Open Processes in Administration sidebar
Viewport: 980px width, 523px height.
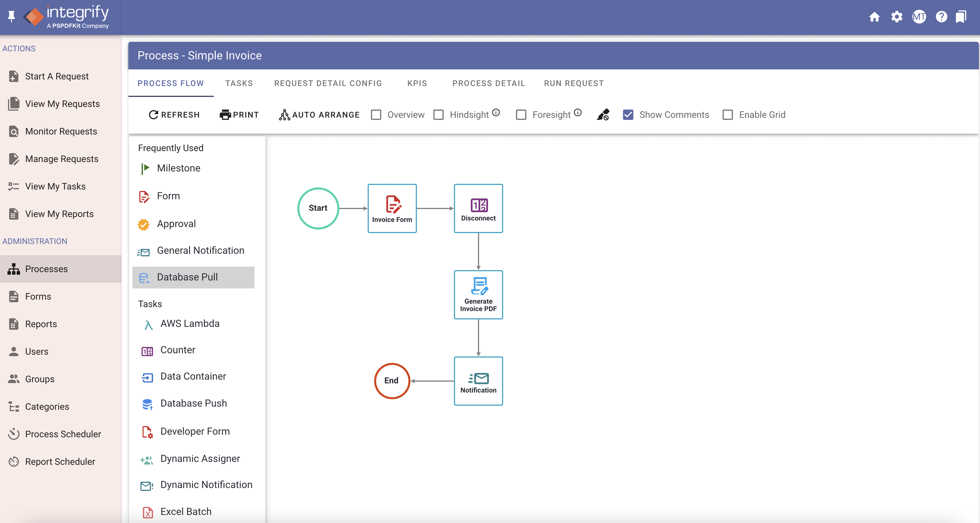point(60,269)
